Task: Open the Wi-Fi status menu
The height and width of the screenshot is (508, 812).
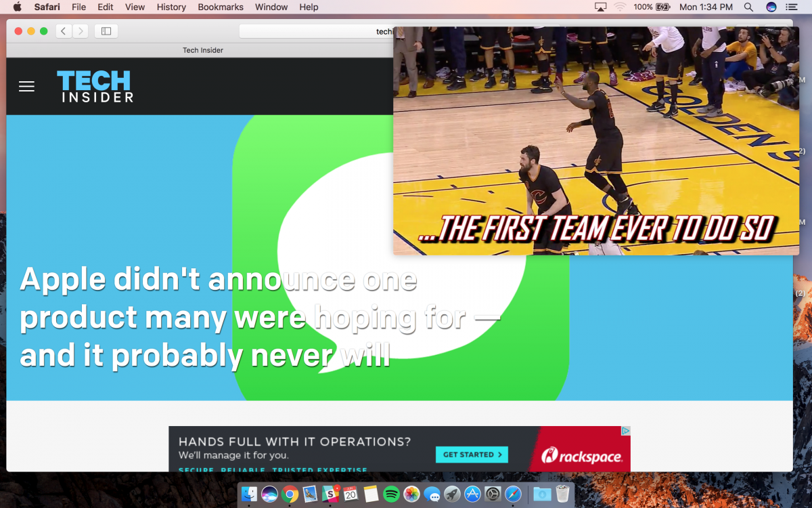Action: point(620,7)
